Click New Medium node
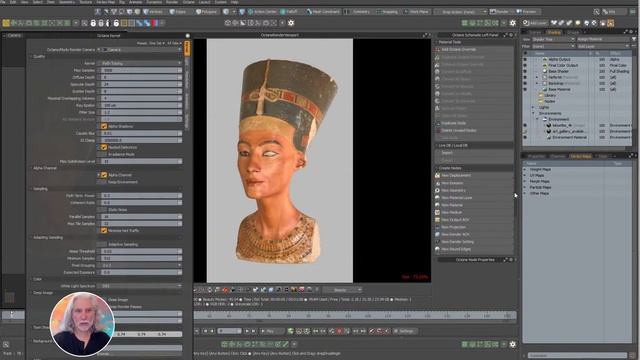This screenshot has width=640, height=360. click(474, 212)
